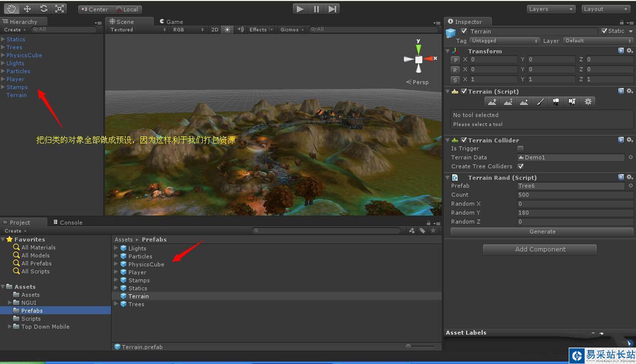Toggle Create Tree Colliders checkbox
Viewport: 636px width, 364px height.
(x=520, y=166)
